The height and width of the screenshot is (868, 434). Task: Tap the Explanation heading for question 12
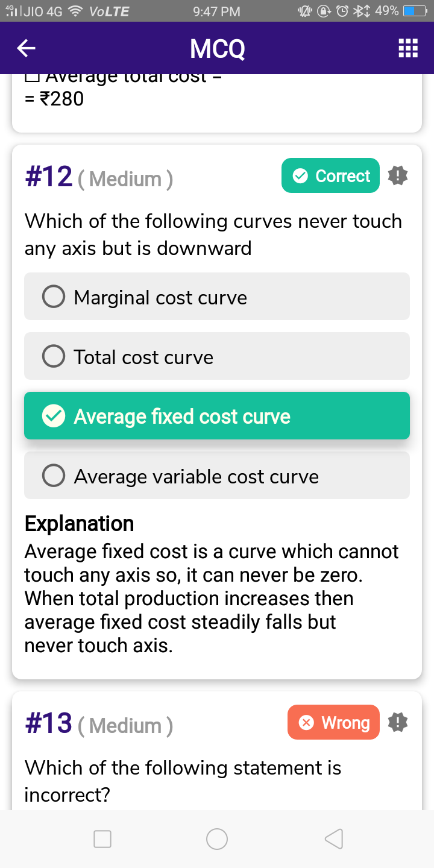pos(79,524)
